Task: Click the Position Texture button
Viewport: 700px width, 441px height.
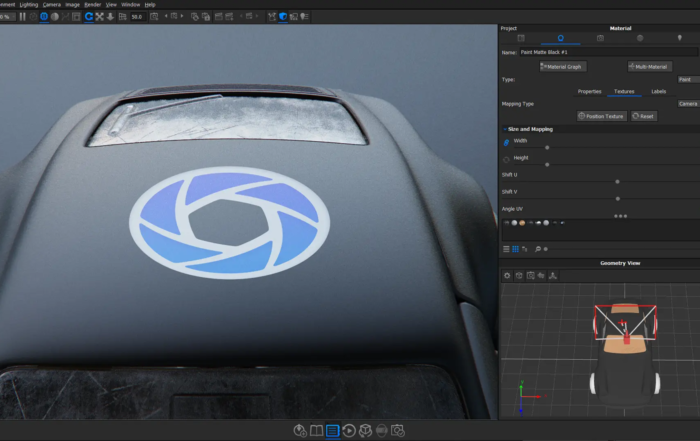Action: 602,116
